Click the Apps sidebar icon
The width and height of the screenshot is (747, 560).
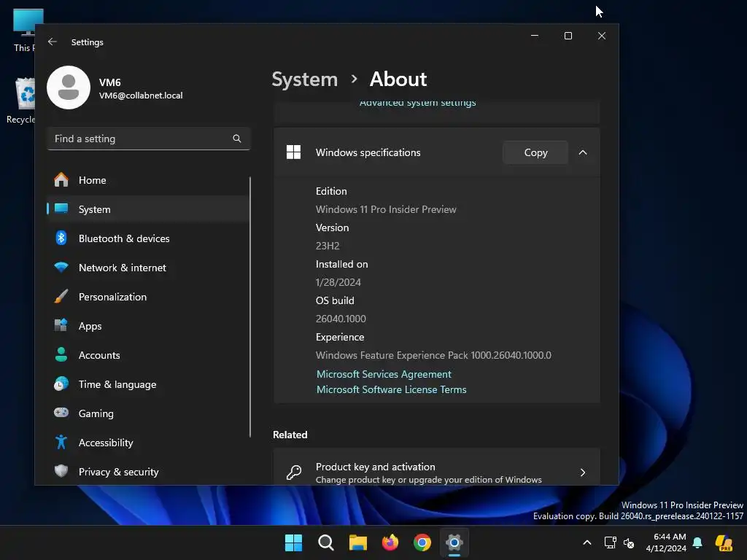[61, 325]
